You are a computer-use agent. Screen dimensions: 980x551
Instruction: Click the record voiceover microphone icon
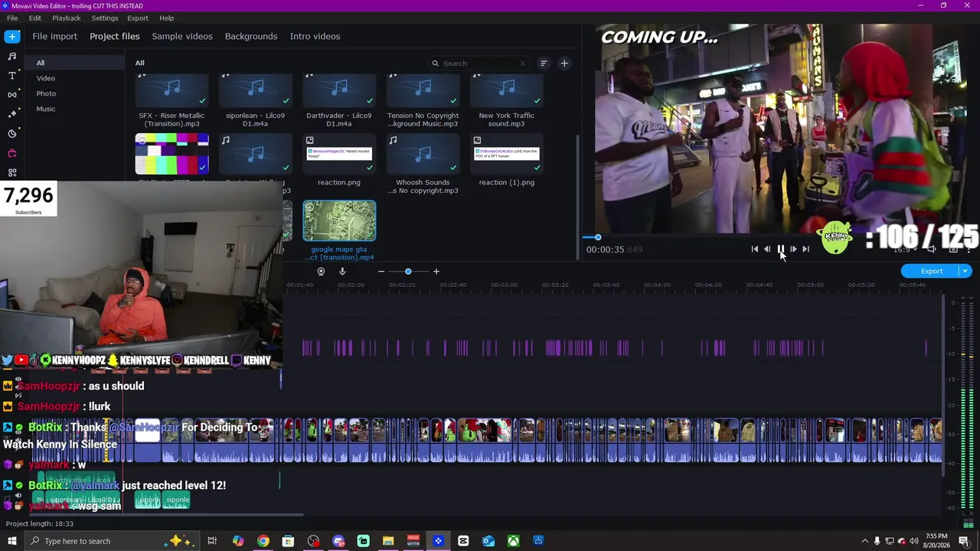tap(342, 271)
